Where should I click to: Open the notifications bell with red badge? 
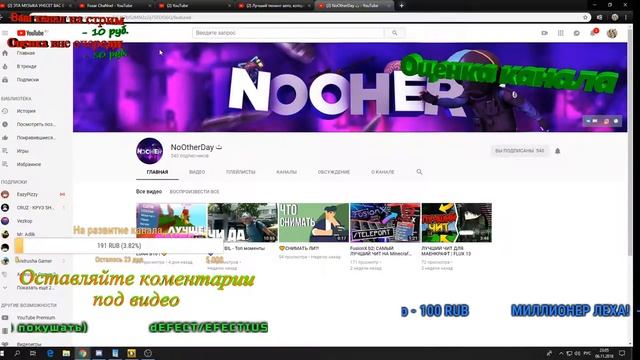pyautogui.click(x=593, y=32)
